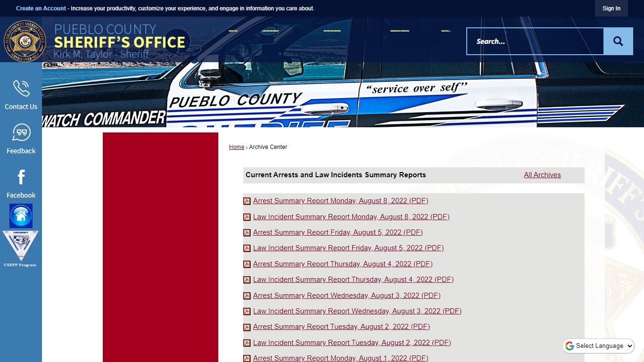The image size is (644, 362).
Task: Click the Contact Us phone icon
Action: coord(21,88)
